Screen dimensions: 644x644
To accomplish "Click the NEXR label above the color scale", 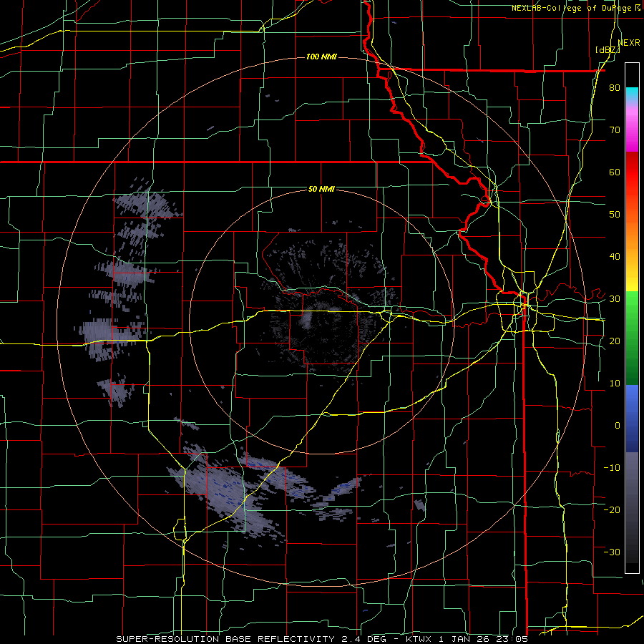I will [x=629, y=43].
